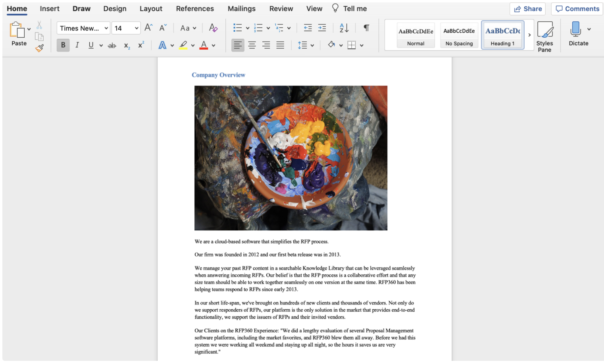Open the bullet list style dropdown arrow
Viewport: 604px width, 364px height.
pos(248,28)
